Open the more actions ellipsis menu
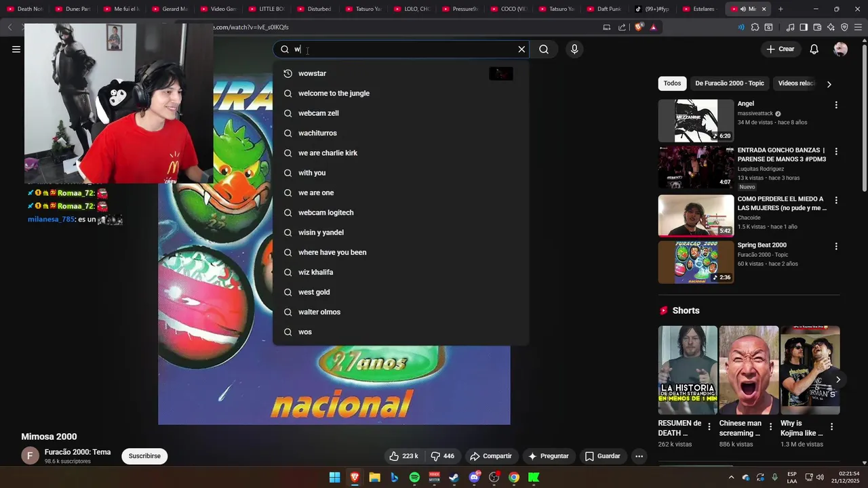 pyautogui.click(x=639, y=456)
